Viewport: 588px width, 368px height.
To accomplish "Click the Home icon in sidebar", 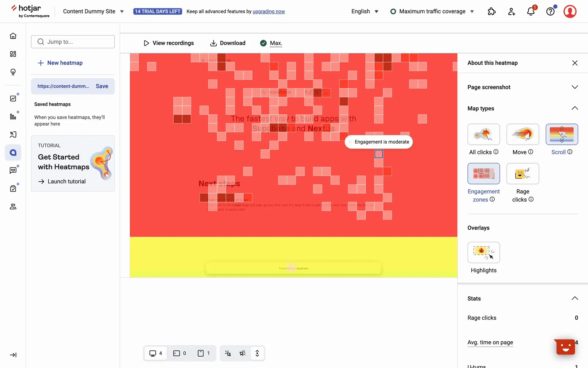I will [13, 36].
